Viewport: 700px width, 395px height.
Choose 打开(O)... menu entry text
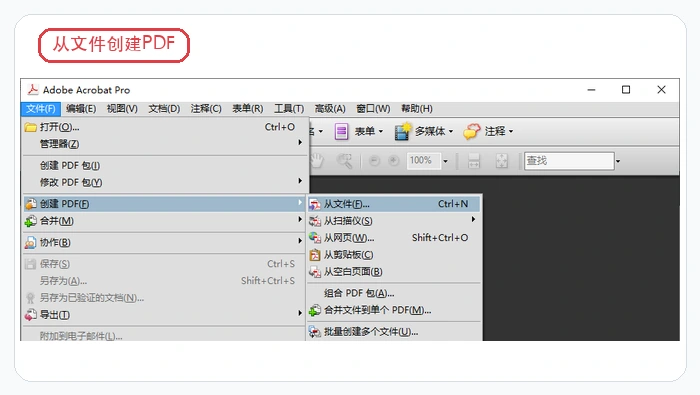pos(59,127)
